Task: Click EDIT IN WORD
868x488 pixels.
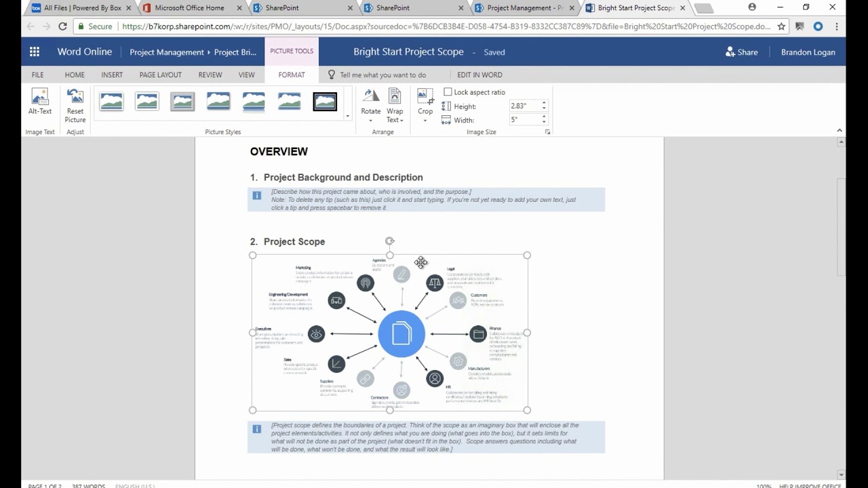Action: tap(479, 75)
